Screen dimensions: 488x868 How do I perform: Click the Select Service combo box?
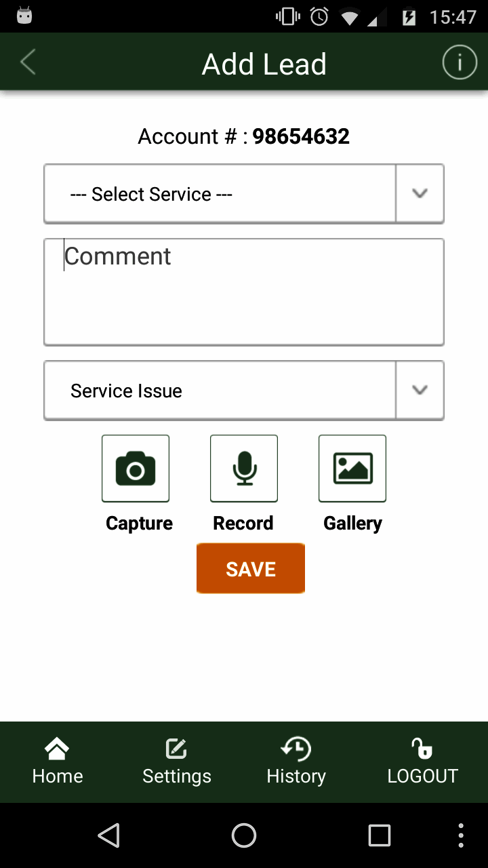tap(220, 194)
